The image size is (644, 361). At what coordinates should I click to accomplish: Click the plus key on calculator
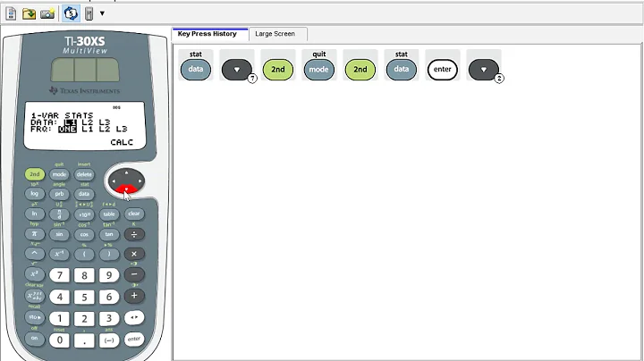point(134,296)
